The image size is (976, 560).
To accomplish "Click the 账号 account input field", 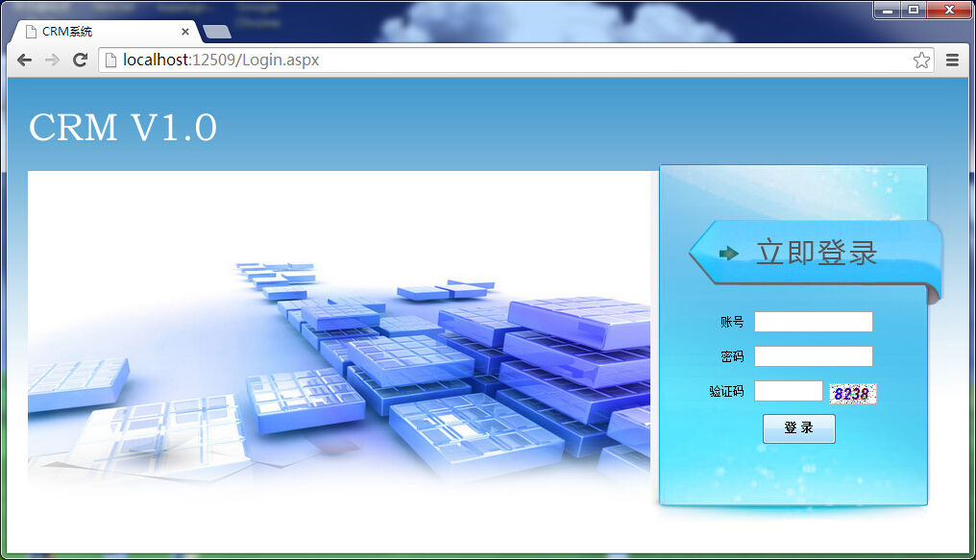I will [813, 322].
